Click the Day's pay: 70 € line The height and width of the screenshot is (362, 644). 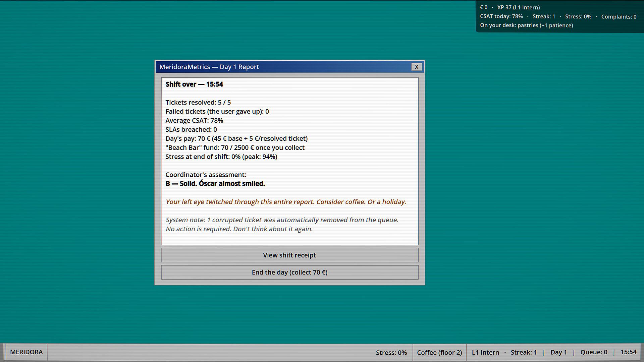(x=236, y=138)
